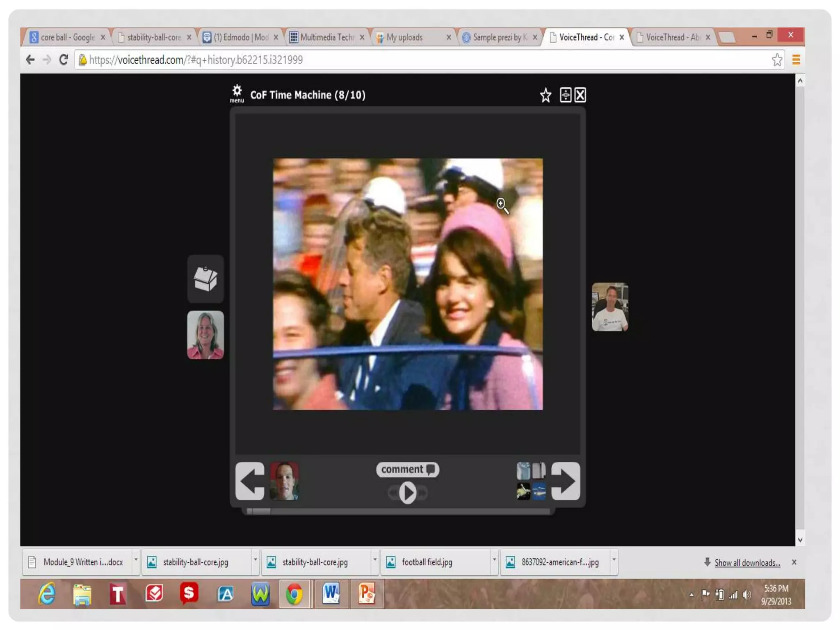Screen dimensions: 840x630
Task: Go to the previous slide with the left arrow
Action: click(x=250, y=481)
